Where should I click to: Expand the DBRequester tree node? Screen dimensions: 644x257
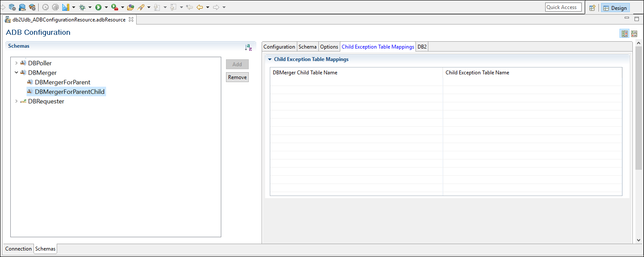(x=16, y=101)
